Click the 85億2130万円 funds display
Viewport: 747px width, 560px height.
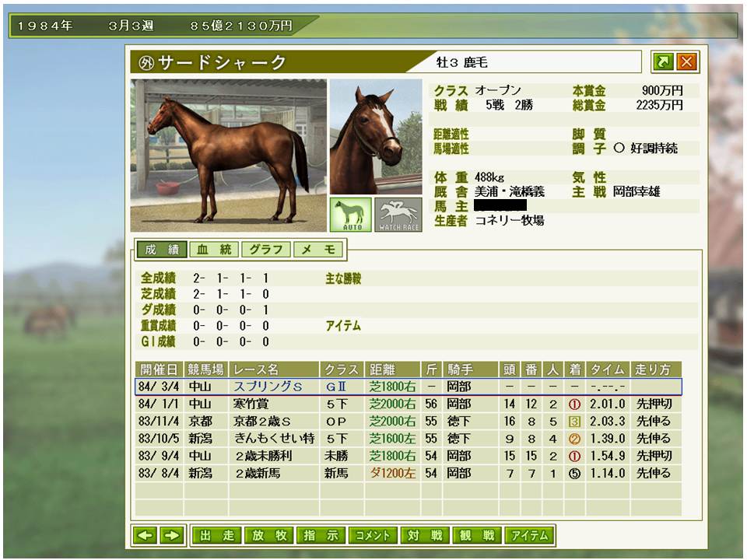tap(241, 26)
